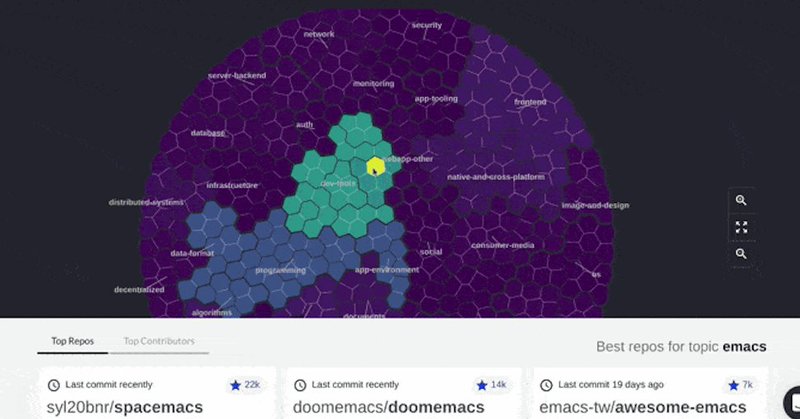Viewport: 800px width, 419px height.
Task: Select the 'app-tooling' map label
Action: pyautogui.click(x=436, y=98)
